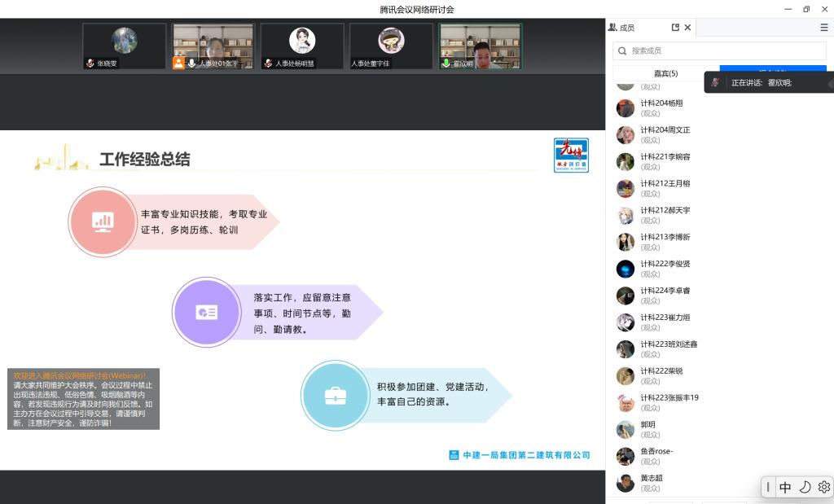Pop out the members panel

pyautogui.click(x=675, y=28)
